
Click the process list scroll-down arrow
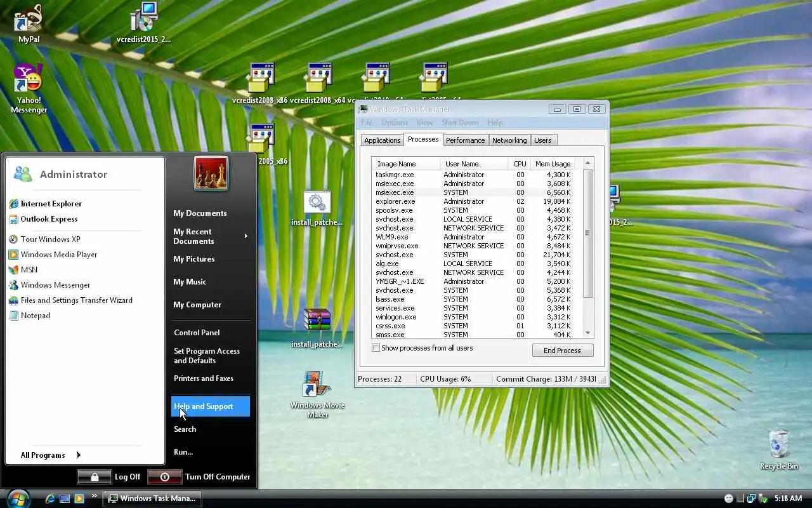coord(587,333)
